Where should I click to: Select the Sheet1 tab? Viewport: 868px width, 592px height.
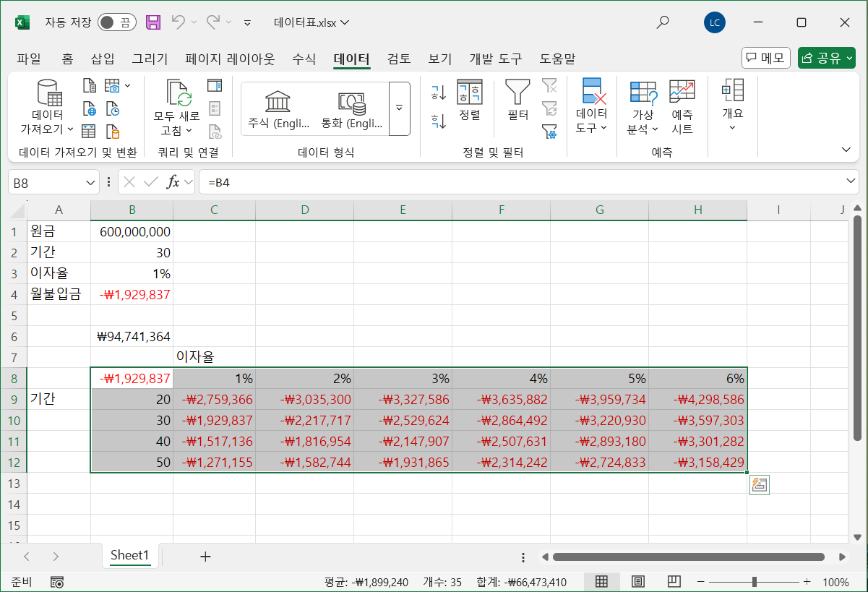[129, 555]
